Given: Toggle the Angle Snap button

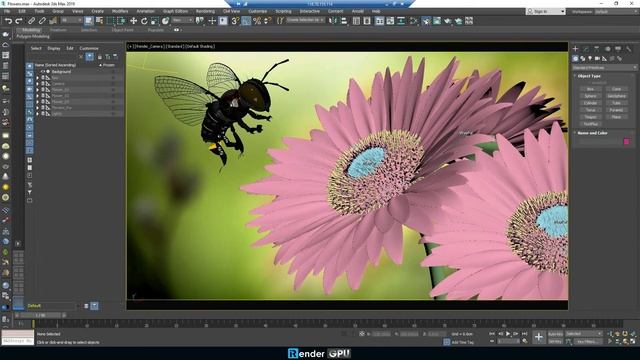Looking at the screenshot, I should [246, 21].
